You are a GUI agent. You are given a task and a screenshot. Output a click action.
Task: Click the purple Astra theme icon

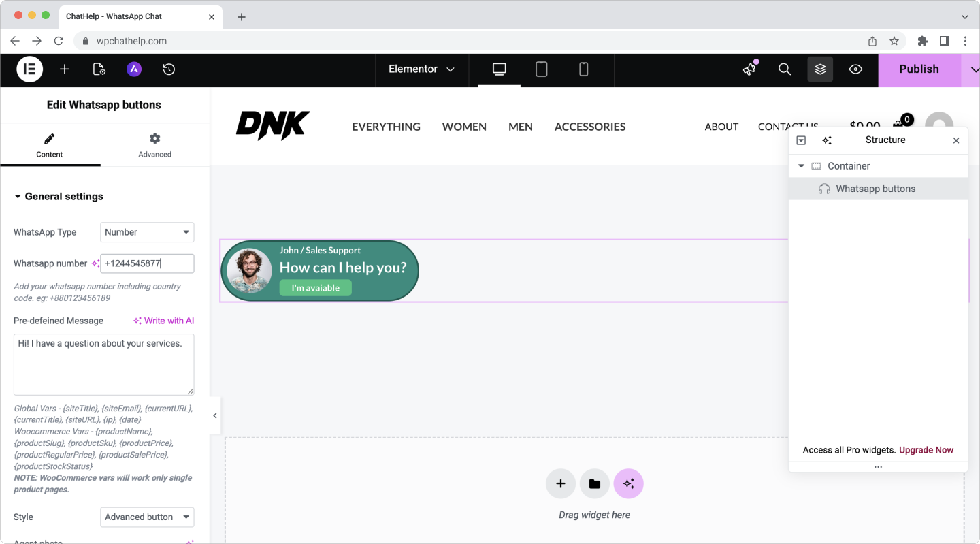pyautogui.click(x=134, y=69)
